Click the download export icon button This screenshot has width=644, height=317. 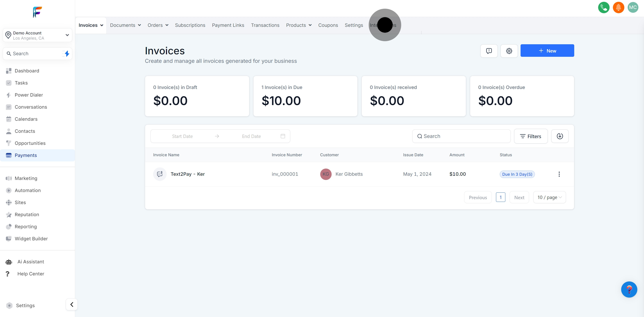pos(559,136)
